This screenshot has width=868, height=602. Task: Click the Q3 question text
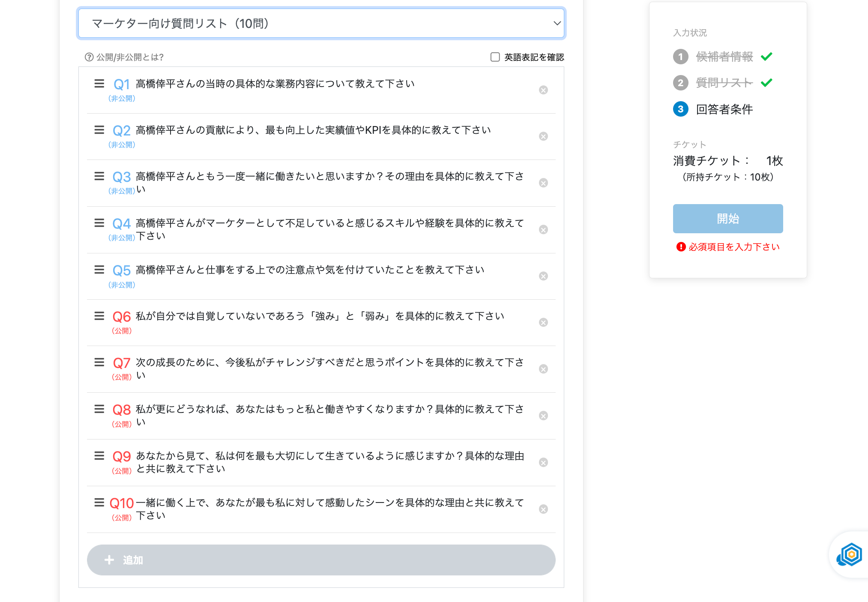[x=329, y=177]
